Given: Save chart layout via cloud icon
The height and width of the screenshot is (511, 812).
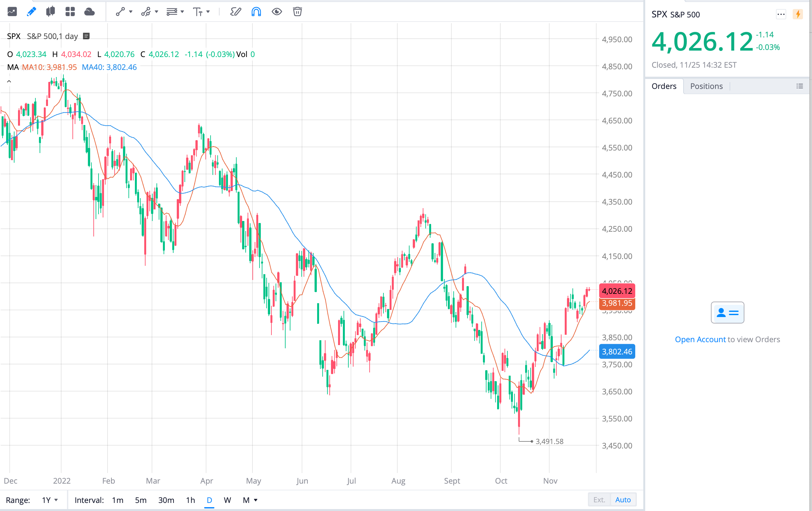Looking at the screenshot, I should click(89, 12).
